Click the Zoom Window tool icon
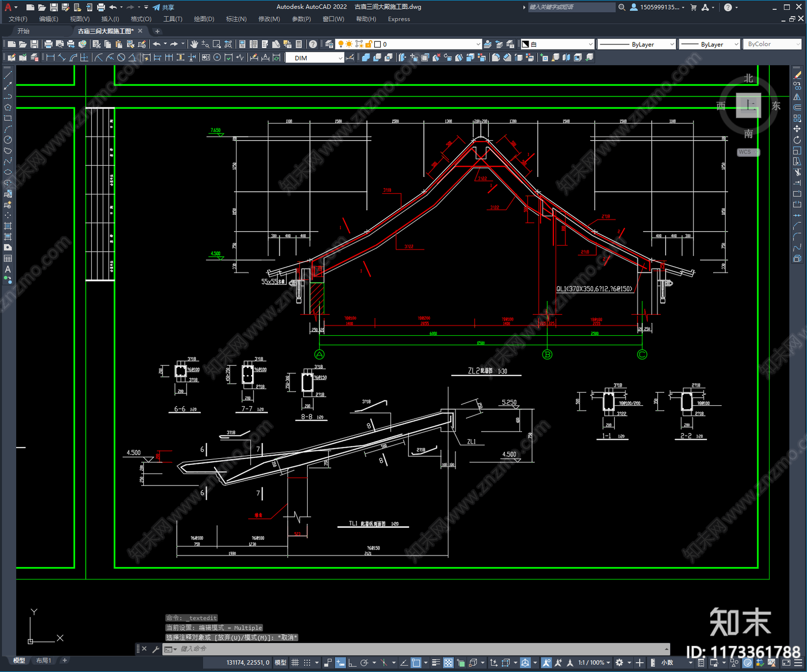The width and height of the screenshot is (807, 672). pyautogui.click(x=217, y=44)
